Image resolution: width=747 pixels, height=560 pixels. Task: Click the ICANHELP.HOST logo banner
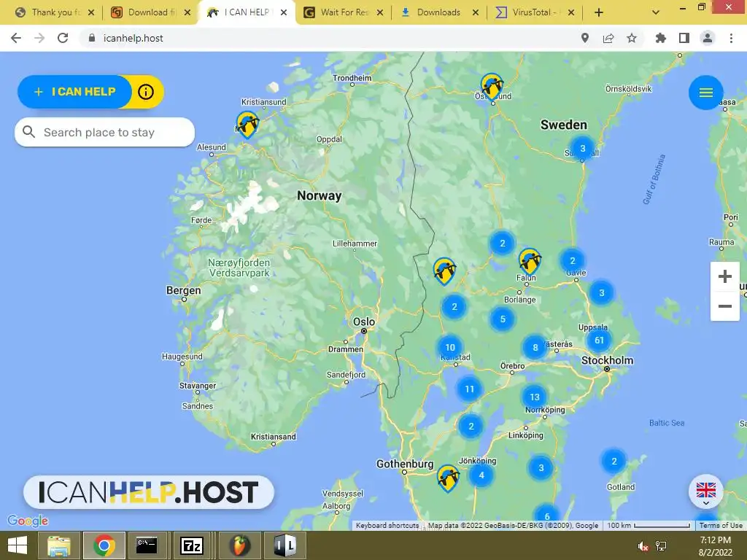(x=149, y=492)
